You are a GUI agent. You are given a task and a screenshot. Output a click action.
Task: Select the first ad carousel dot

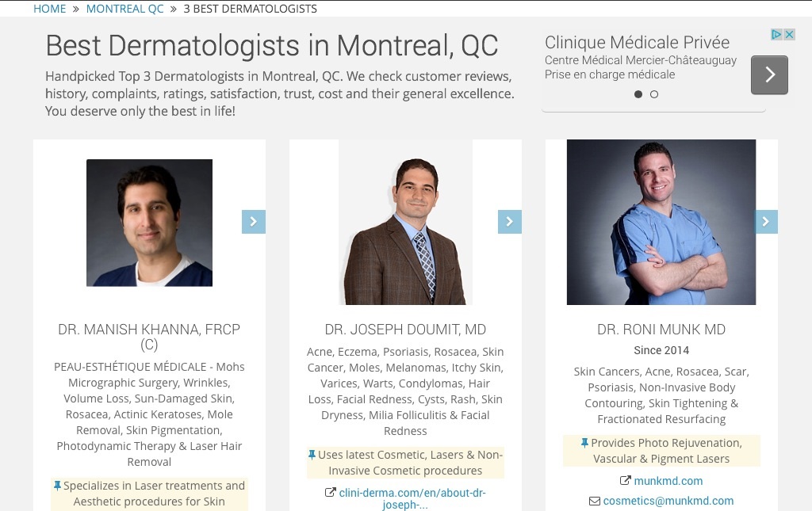point(638,94)
